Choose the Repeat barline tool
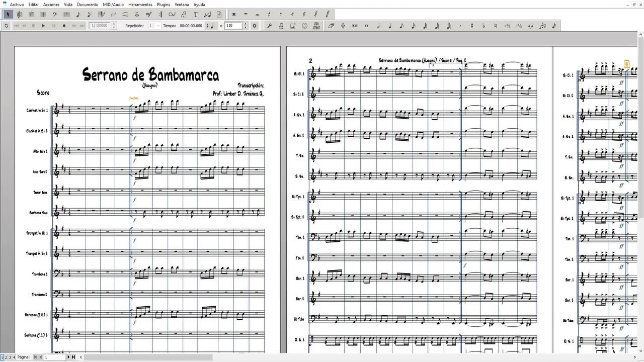 160,14
